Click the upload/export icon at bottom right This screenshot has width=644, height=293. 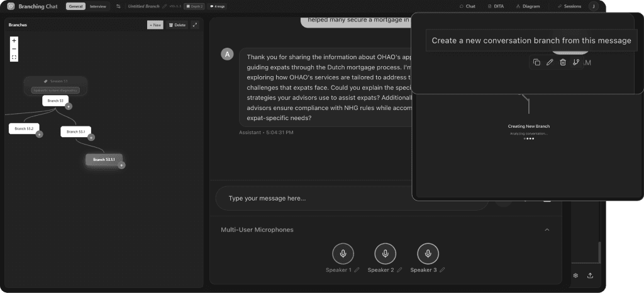[590, 276]
